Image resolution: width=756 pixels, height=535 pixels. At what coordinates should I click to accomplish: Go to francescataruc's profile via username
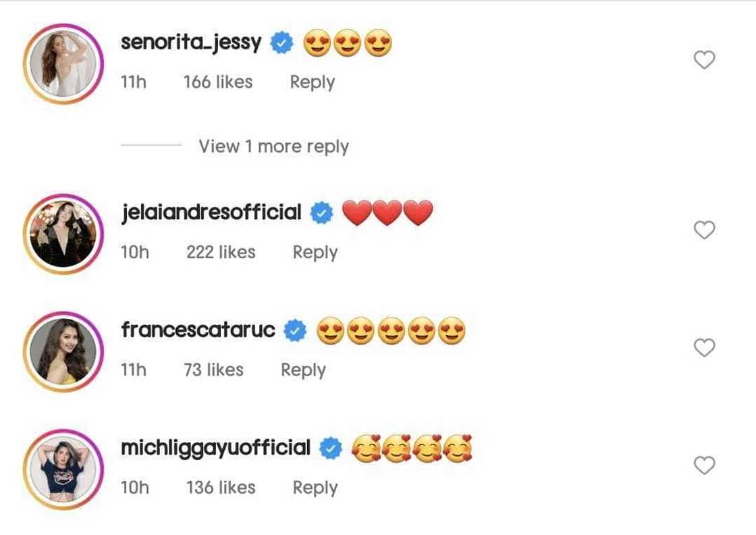[198, 330]
